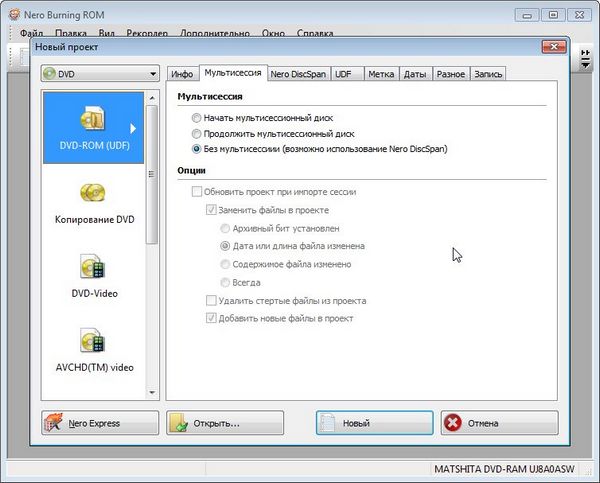Select the Без мультисессии radio button
The width and height of the screenshot is (600, 483).
[x=196, y=149]
